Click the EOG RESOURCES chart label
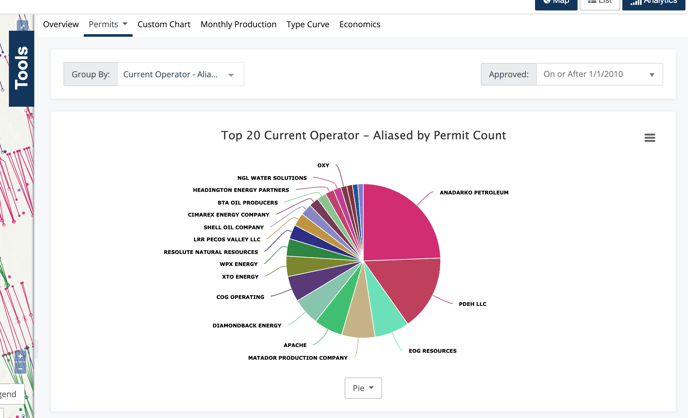 (432, 351)
